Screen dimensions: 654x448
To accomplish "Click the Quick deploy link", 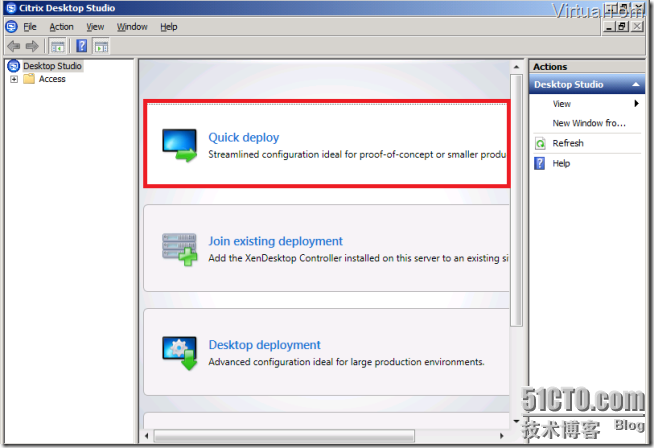I will (x=244, y=138).
